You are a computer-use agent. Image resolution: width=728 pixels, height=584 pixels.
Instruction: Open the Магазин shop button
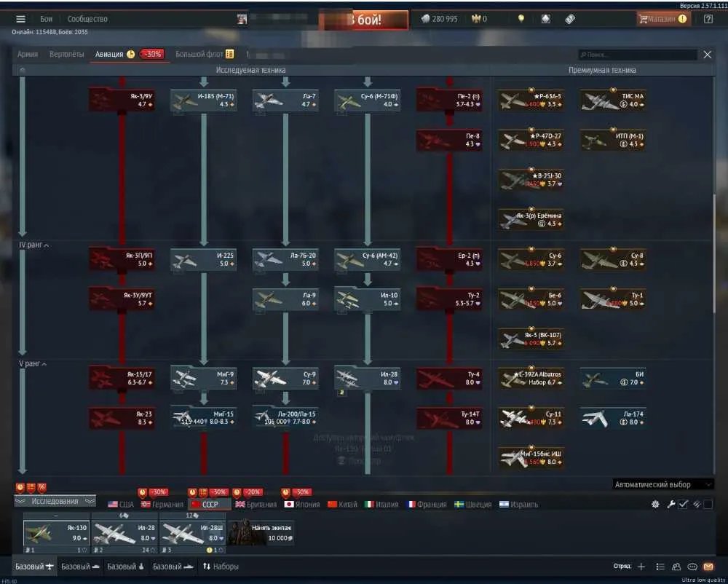663,19
